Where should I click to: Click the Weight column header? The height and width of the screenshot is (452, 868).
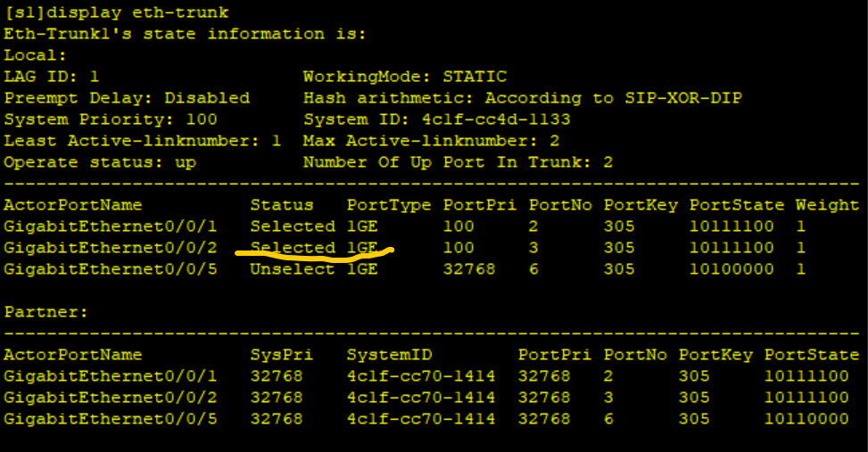(x=827, y=205)
